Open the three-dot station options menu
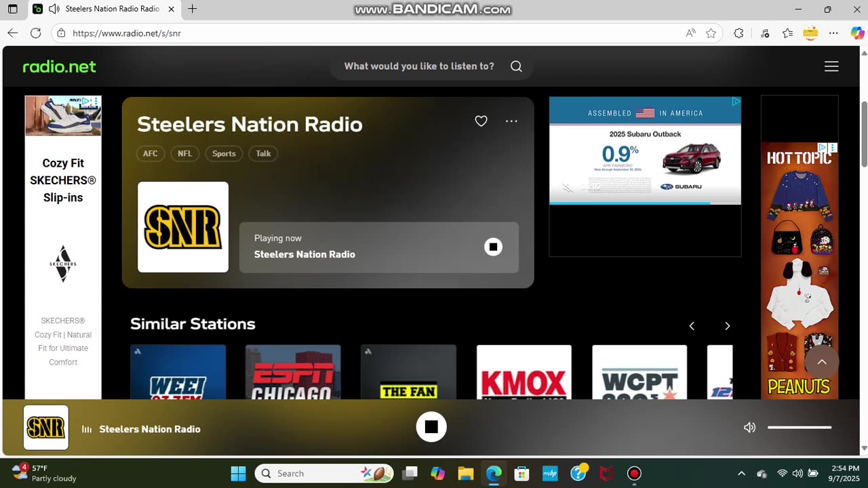Screen dimensions: 868x488 point(511,121)
